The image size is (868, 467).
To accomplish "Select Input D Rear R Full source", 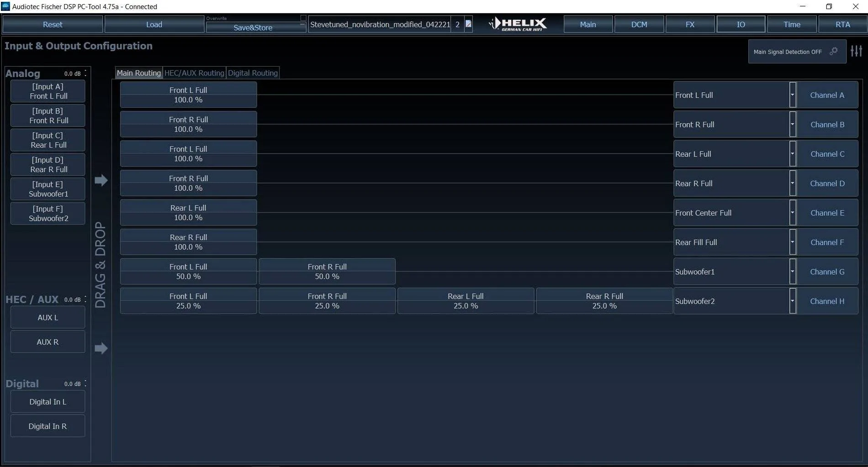I will (48, 164).
